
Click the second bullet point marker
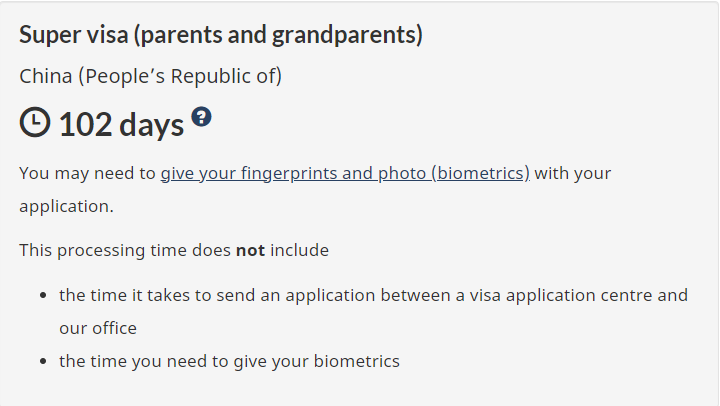(44, 361)
